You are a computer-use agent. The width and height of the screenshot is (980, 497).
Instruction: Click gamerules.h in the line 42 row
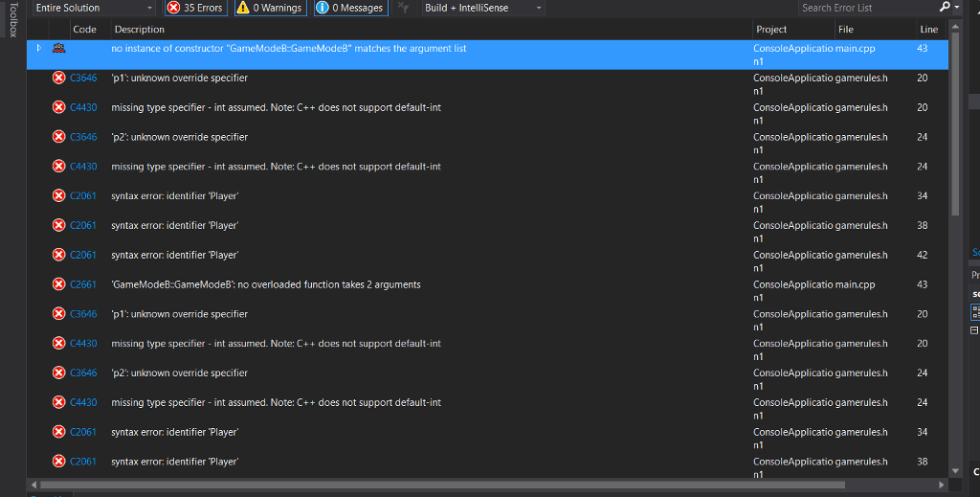(861, 255)
